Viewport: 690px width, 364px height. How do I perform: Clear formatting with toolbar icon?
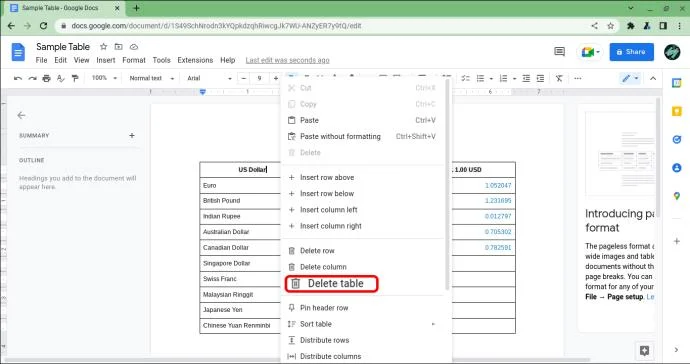tap(559, 78)
